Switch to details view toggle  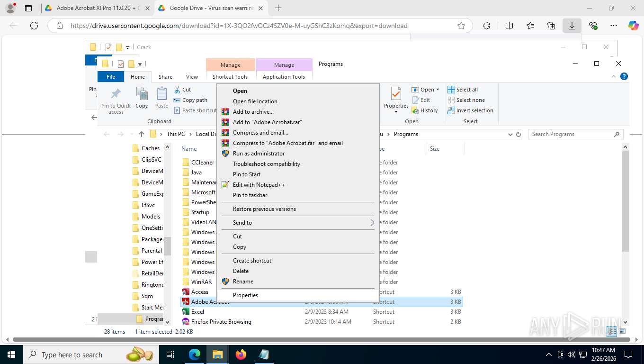(612, 331)
